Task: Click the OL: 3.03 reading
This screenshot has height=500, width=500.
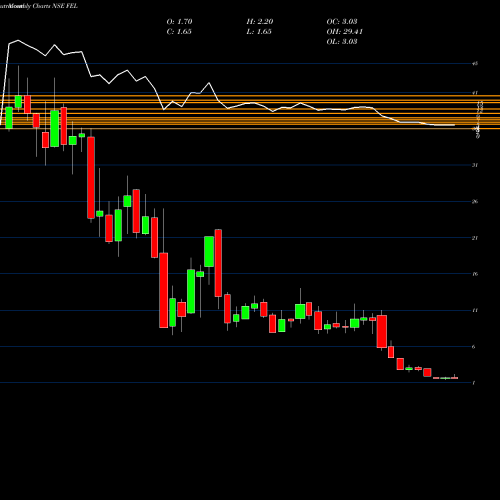Action: (342, 42)
